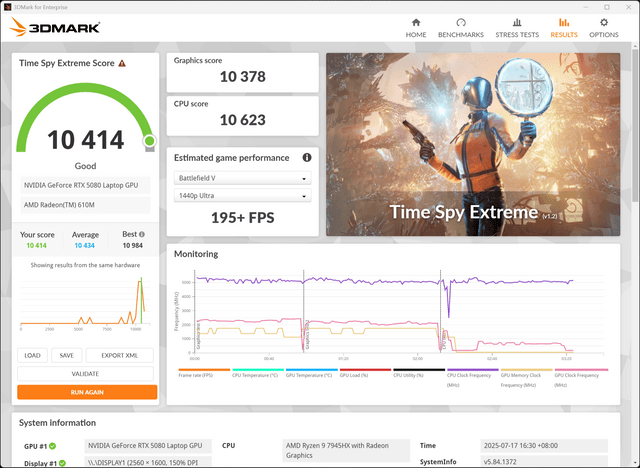Click the 195+ FPS estimate

point(242,217)
